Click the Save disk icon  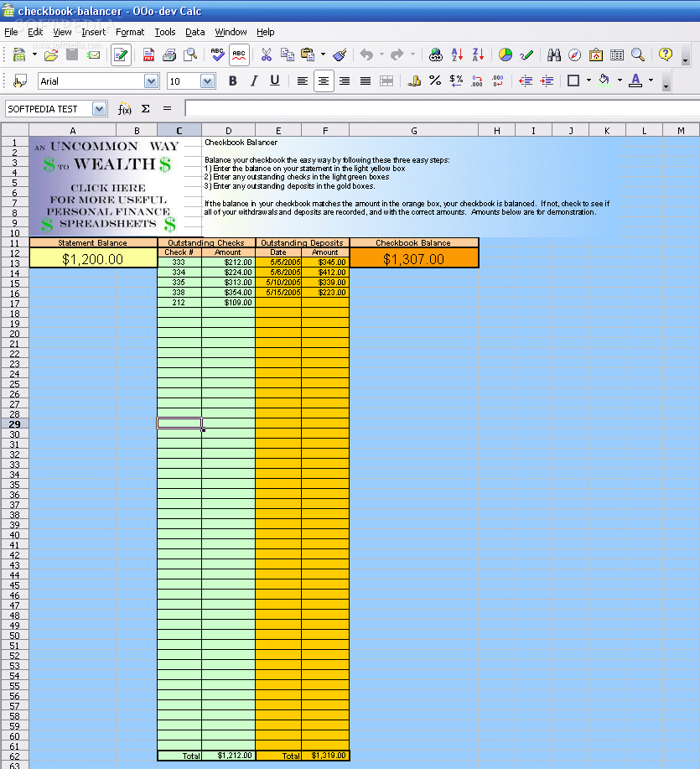(72, 55)
